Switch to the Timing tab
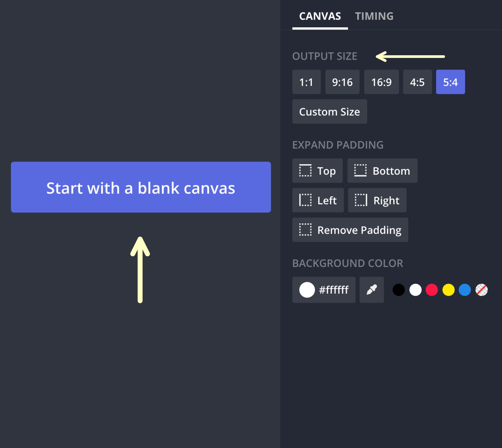502x448 pixels. tap(374, 16)
